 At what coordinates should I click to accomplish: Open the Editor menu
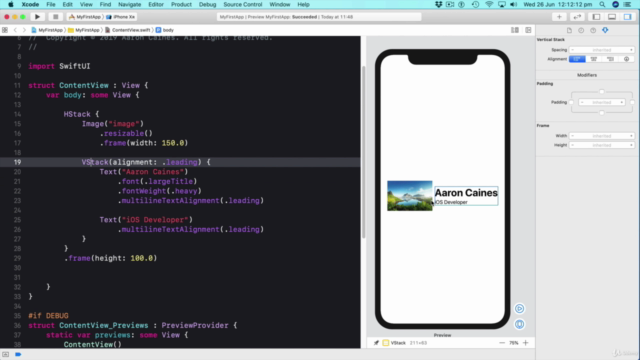pyautogui.click(x=156, y=4)
